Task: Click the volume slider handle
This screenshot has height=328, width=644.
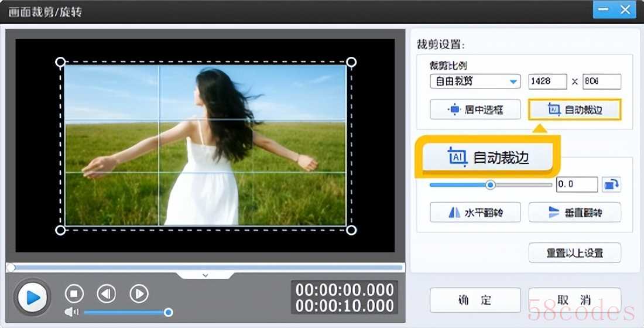Action: tap(168, 312)
